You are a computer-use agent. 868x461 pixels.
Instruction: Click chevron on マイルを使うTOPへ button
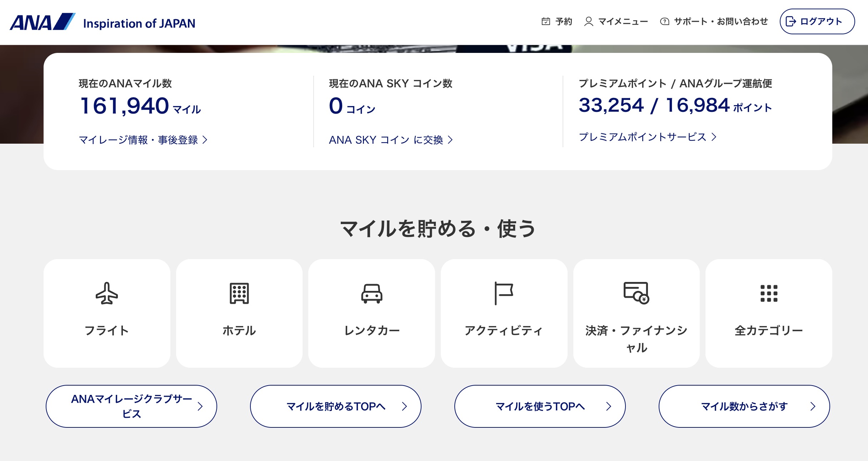[609, 406]
